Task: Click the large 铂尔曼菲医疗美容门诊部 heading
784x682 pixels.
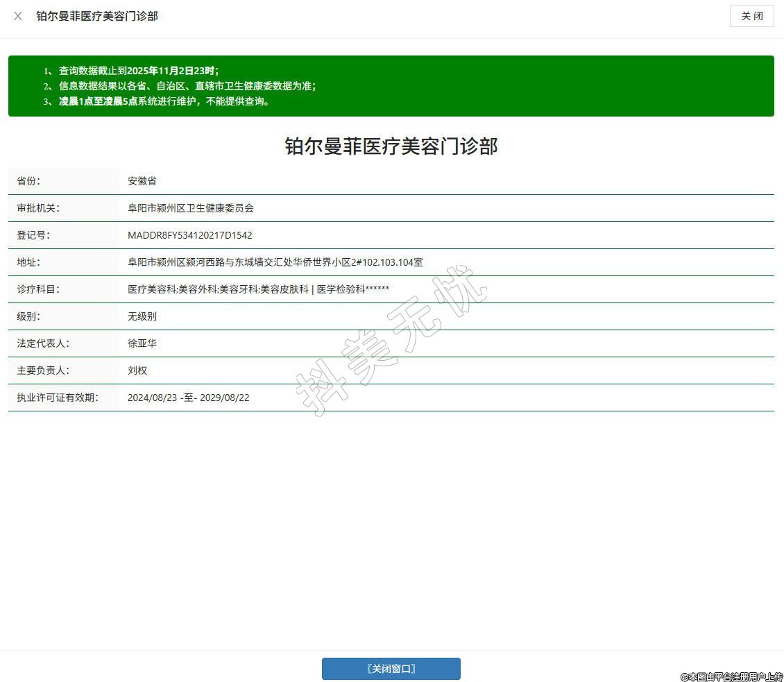Action: pyautogui.click(x=391, y=146)
